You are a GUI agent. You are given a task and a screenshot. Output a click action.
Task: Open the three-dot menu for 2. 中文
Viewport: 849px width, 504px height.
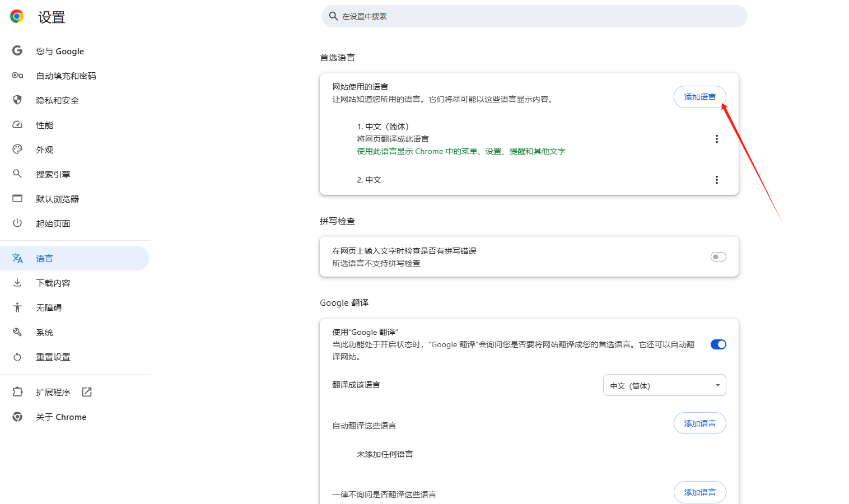pyautogui.click(x=716, y=180)
